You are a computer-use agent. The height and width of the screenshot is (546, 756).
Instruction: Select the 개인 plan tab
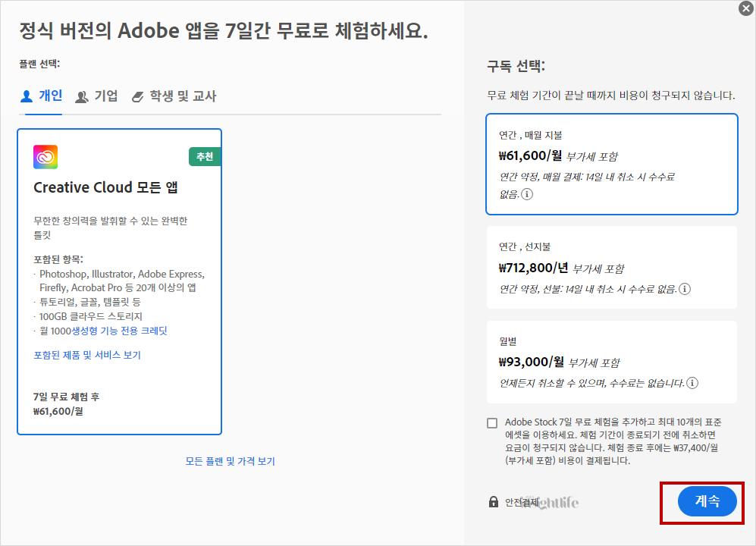[x=41, y=96]
